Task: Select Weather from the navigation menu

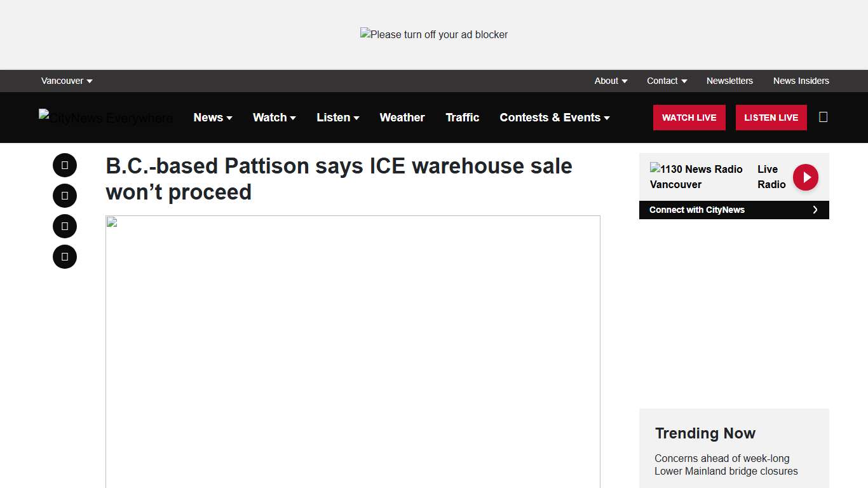Action: click(402, 118)
